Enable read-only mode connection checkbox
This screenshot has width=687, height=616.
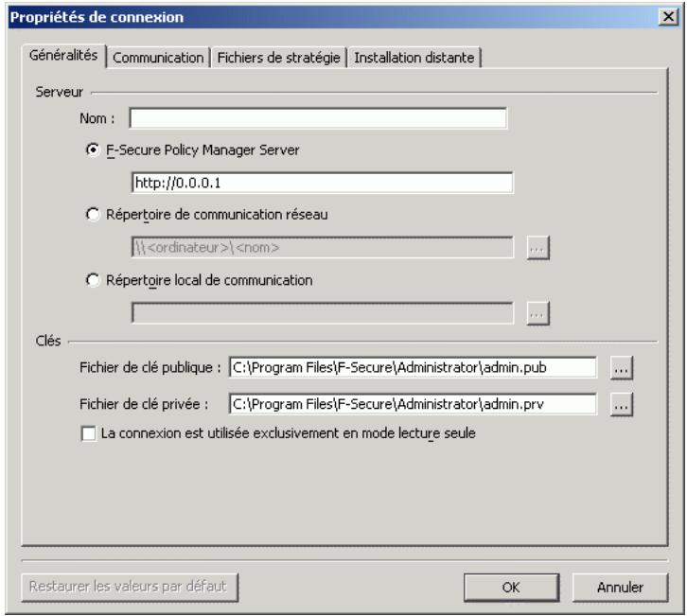tap(89, 433)
